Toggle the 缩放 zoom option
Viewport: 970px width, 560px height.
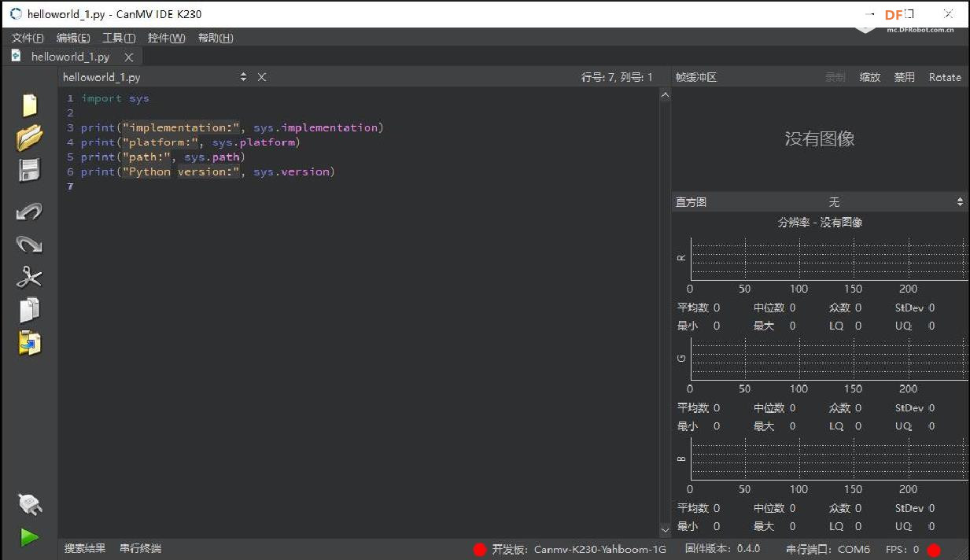tap(869, 77)
